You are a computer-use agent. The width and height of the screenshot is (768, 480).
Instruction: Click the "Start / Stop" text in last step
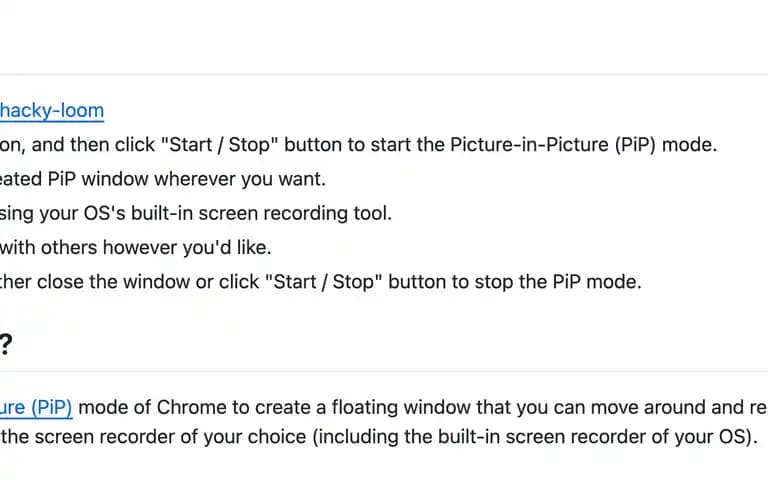(x=324, y=282)
